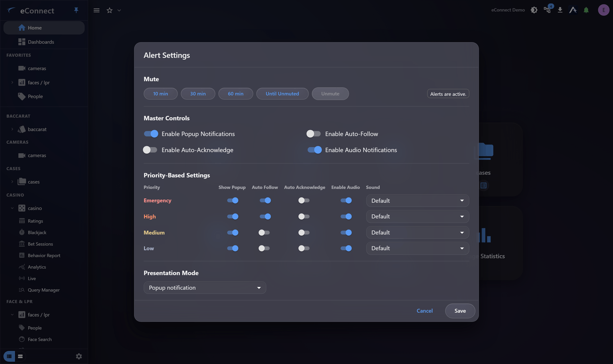
Task: Open Behavior Report in the sidebar
Action: (44, 256)
